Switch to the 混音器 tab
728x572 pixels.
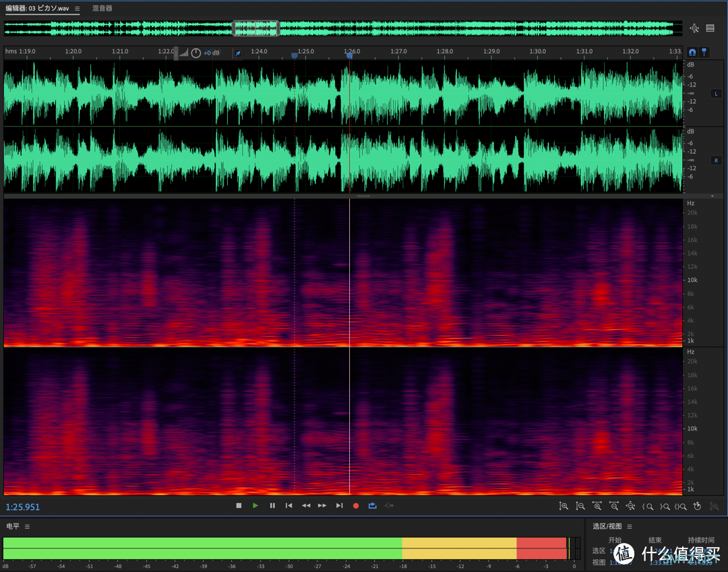102,8
